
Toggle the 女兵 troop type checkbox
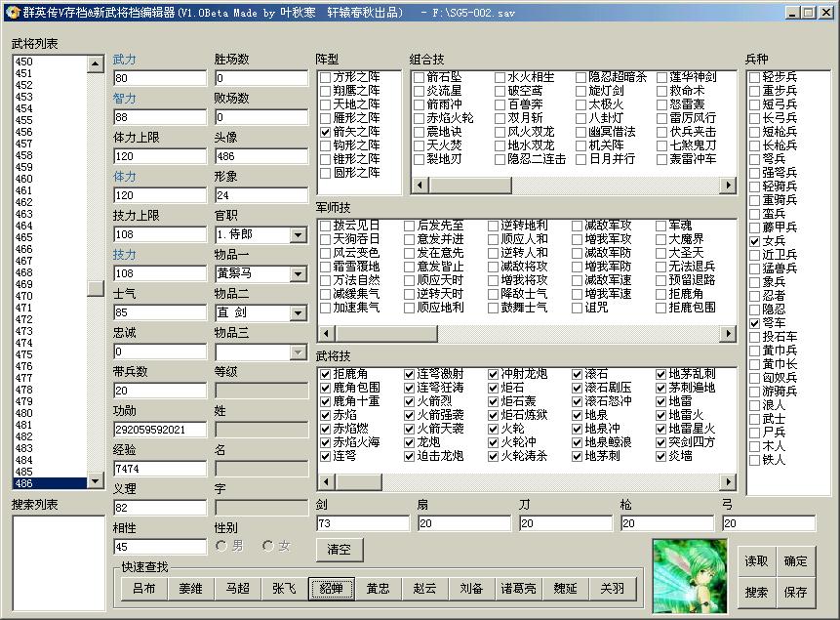755,241
